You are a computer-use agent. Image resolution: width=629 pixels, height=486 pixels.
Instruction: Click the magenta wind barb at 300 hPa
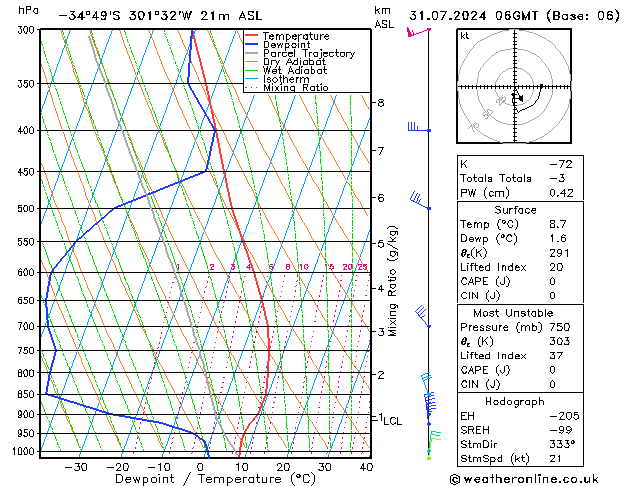(x=418, y=32)
